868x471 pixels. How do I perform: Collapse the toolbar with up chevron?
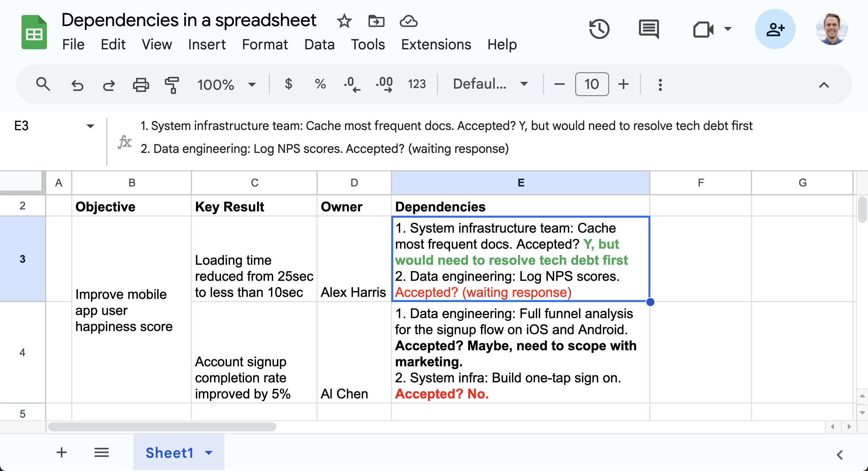[824, 85]
